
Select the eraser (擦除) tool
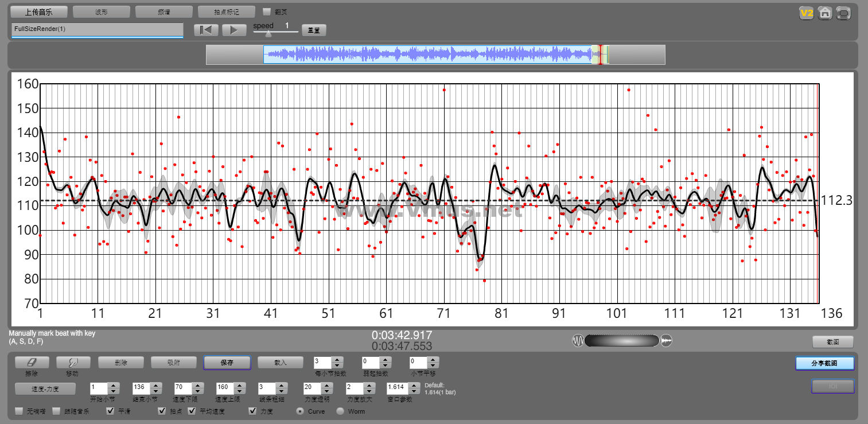[32, 363]
